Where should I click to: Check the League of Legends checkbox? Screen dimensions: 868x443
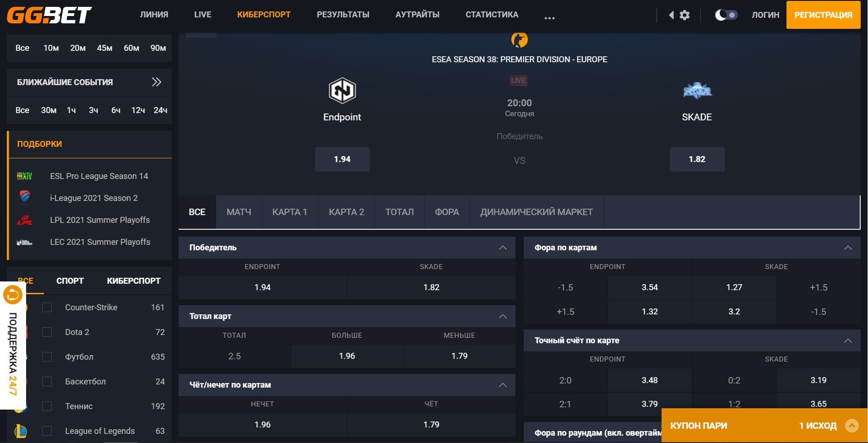click(47, 431)
